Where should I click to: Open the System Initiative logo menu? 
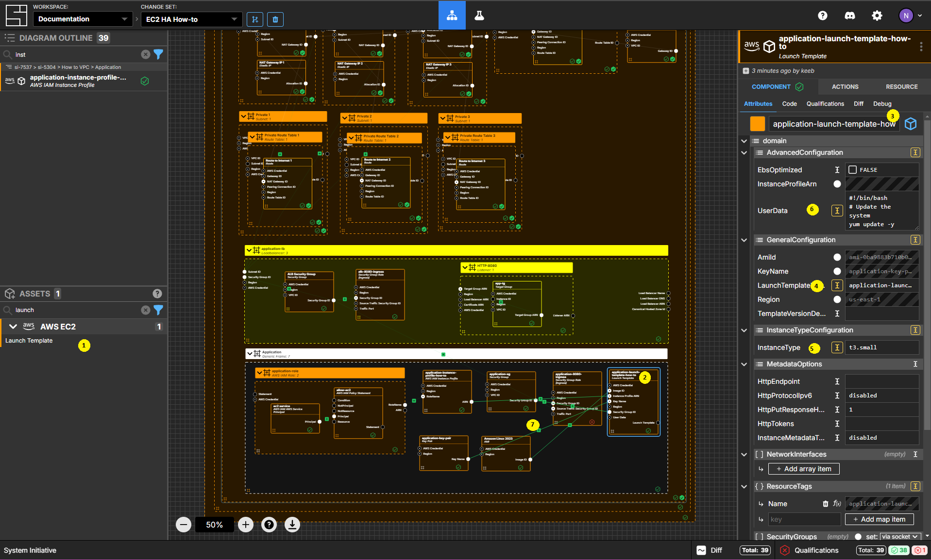click(x=16, y=15)
